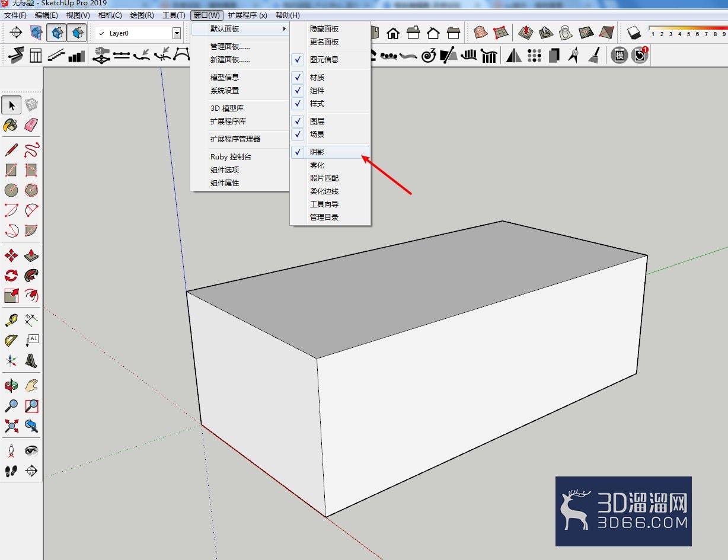This screenshot has width=728, height=560.
Task: Activate the Orbit tool
Action: (11, 386)
